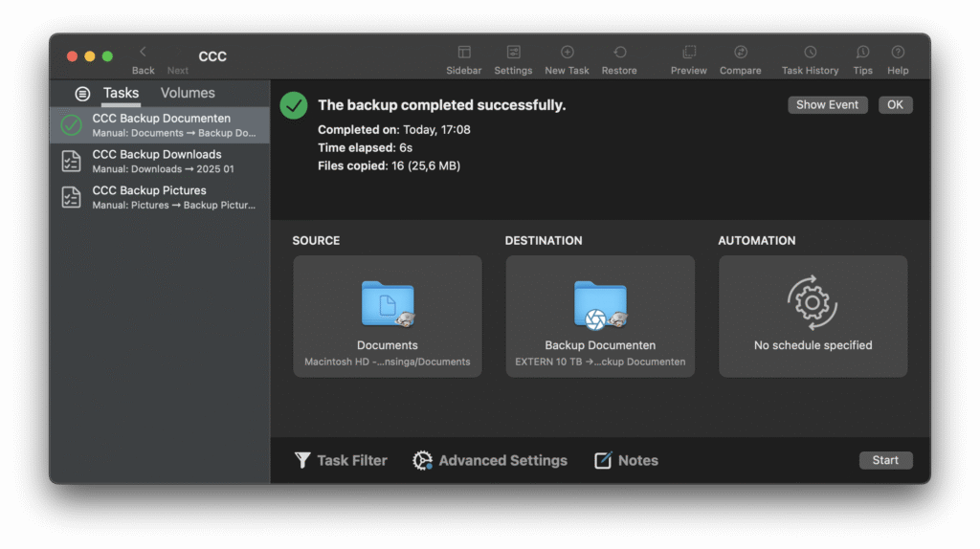
Task: Click 'Time elapsed: 6s' line
Action: (365, 148)
